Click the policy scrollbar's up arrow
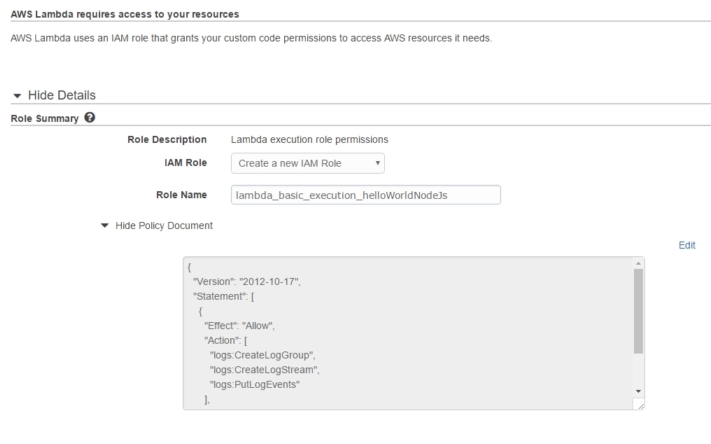The image size is (711, 444). click(638, 263)
